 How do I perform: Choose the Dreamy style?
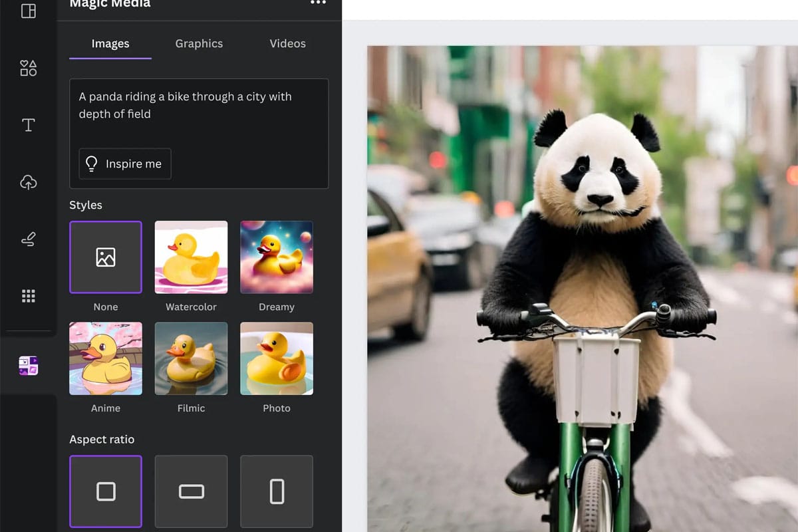(x=276, y=257)
